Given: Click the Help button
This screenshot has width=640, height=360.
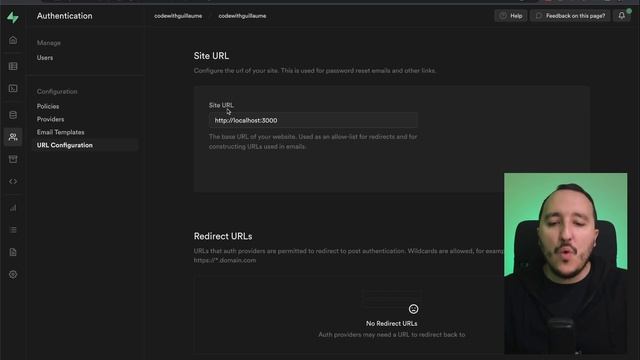Looking at the screenshot, I should tap(511, 16).
